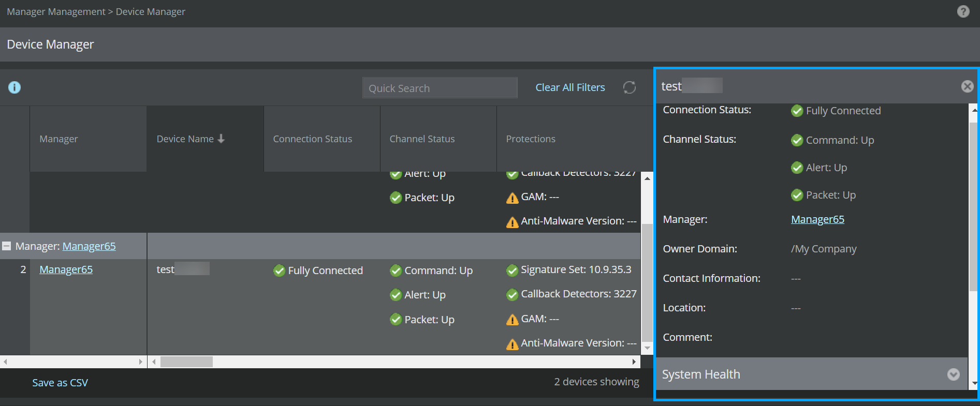Open Manager65 link in row 2

(x=66, y=269)
